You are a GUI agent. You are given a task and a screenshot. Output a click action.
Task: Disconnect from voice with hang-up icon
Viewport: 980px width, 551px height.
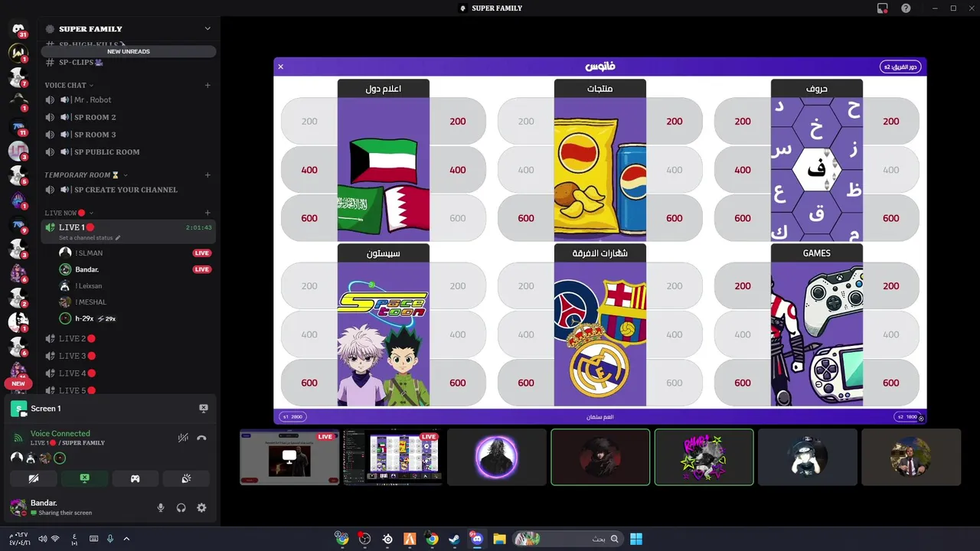(201, 438)
